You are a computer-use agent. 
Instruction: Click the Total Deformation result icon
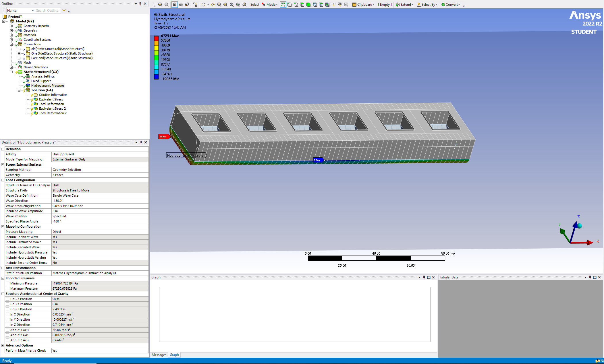[x=36, y=104]
